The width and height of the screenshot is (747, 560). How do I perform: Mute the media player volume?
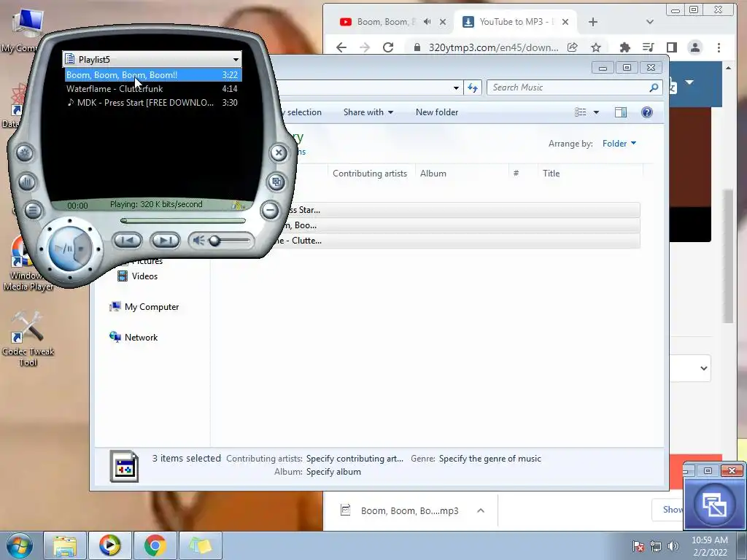coord(198,241)
